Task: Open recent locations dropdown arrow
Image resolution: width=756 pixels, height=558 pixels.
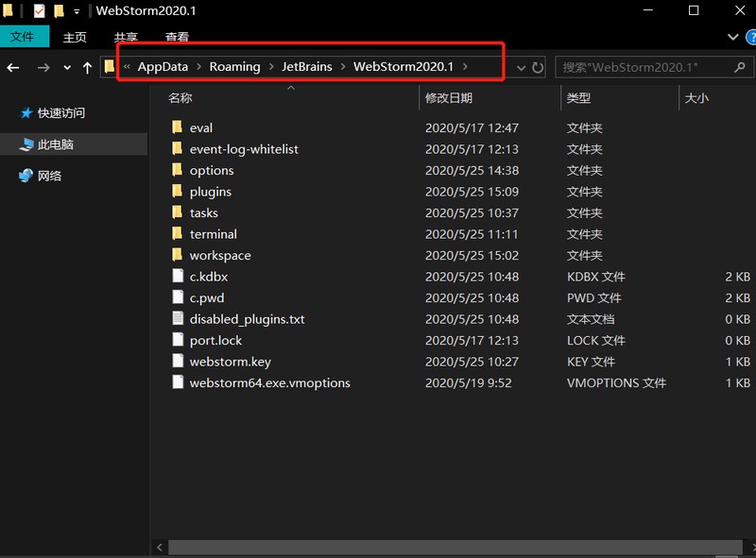Action: coord(67,68)
